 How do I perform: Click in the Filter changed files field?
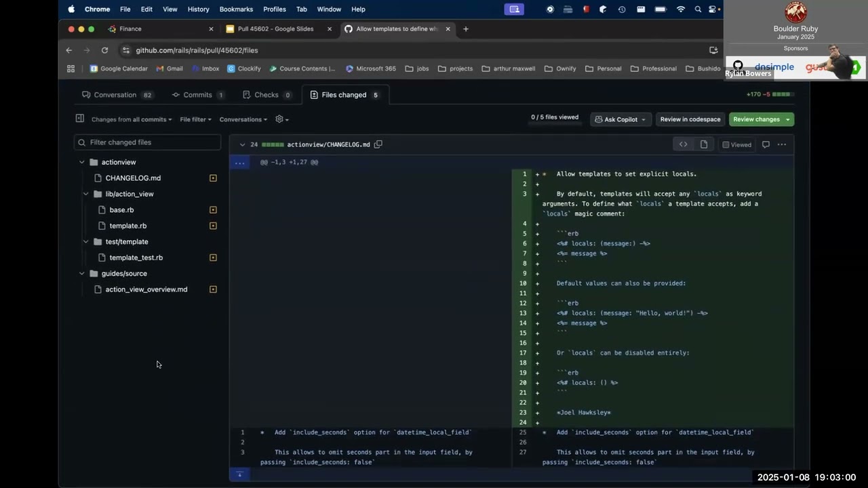point(147,142)
